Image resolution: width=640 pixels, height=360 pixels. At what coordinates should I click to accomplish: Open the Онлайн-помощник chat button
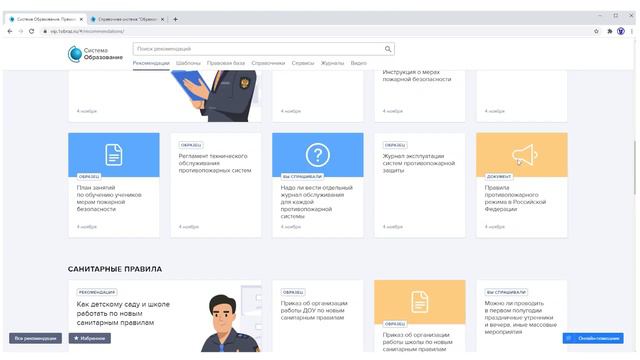[x=593, y=338]
